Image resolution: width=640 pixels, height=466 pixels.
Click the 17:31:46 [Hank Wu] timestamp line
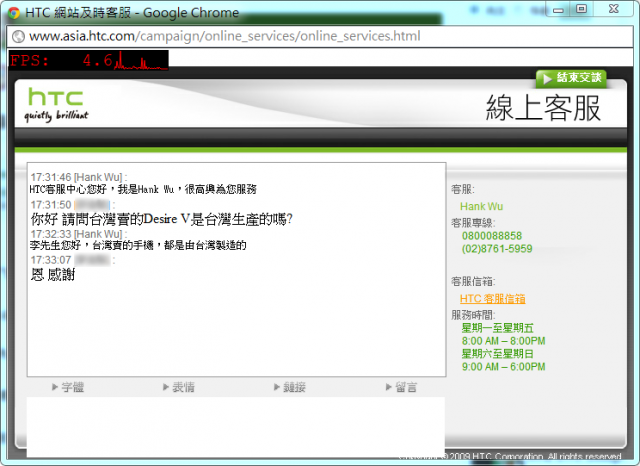pos(78,177)
